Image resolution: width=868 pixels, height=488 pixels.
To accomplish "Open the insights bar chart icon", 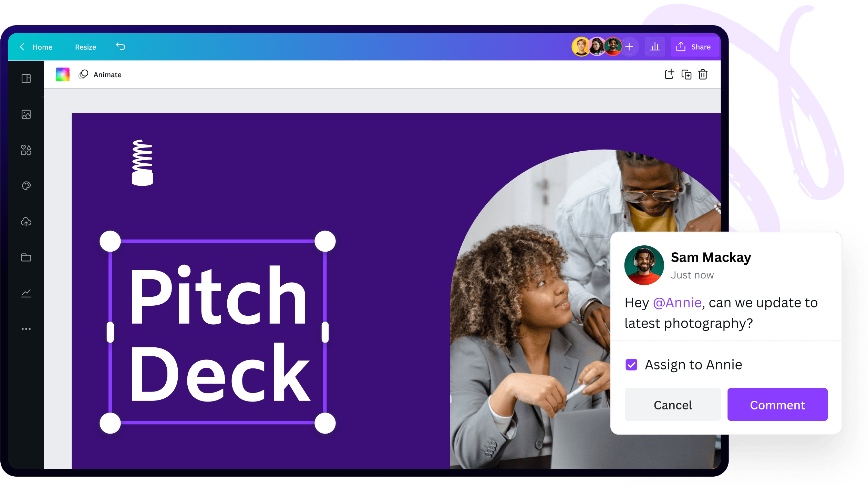I will point(655,47).
